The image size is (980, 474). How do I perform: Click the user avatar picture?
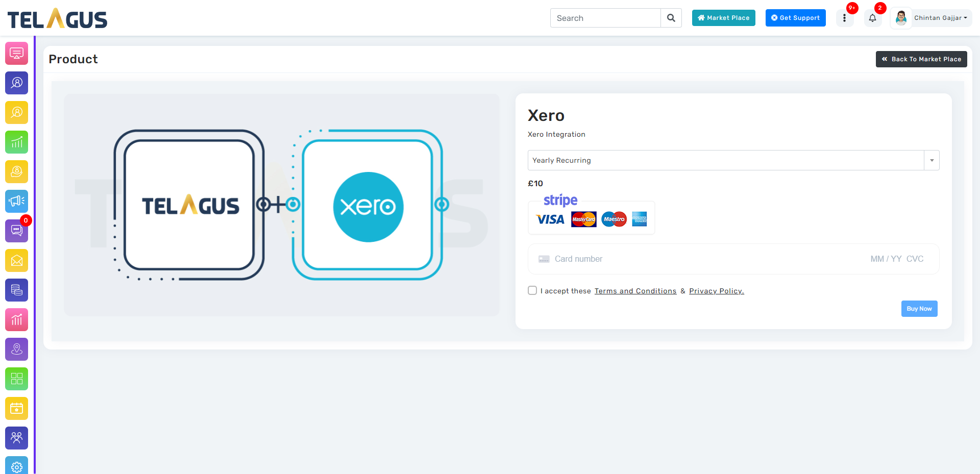point(901,18)
